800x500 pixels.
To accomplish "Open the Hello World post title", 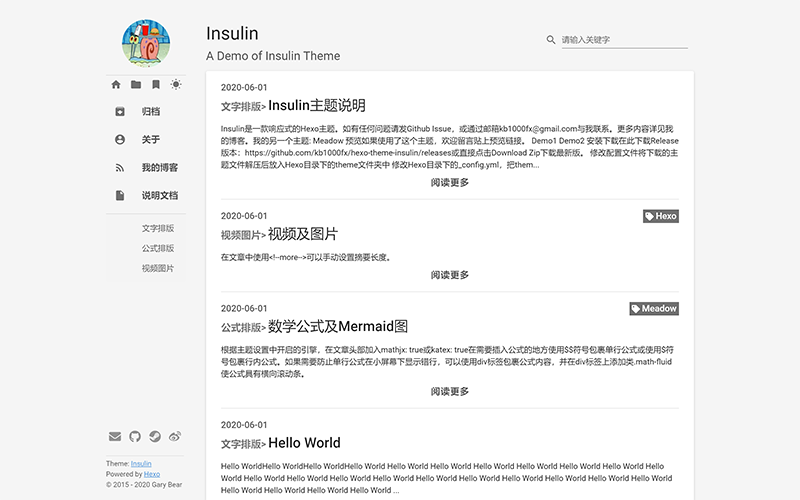I will [x=304, y=443].
